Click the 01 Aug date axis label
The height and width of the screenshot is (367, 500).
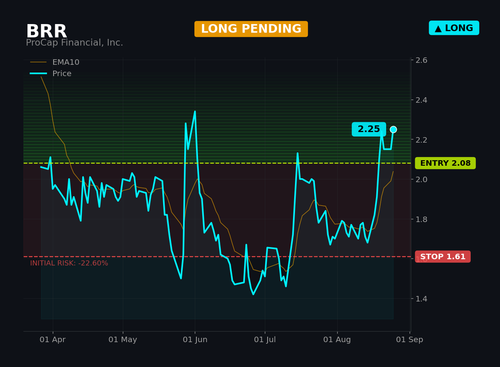pos(337,340)
